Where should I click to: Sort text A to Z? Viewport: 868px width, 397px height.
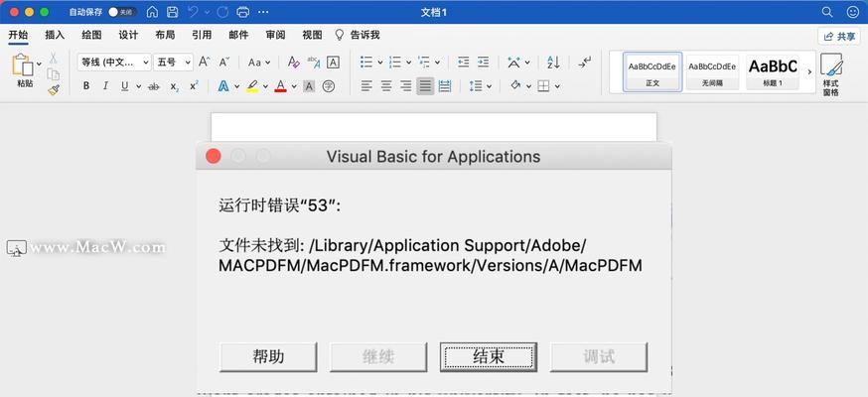pos(553,62)
